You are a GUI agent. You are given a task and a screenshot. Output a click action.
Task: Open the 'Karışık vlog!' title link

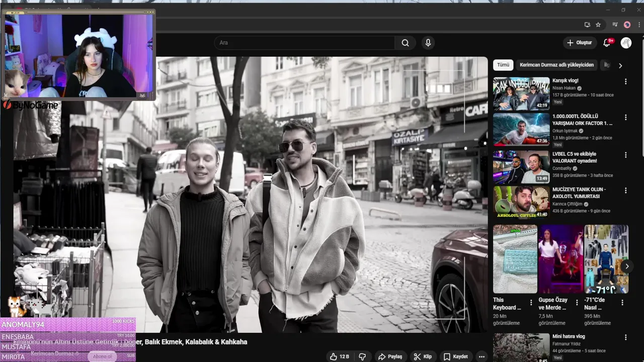click(x=565, y=80)
